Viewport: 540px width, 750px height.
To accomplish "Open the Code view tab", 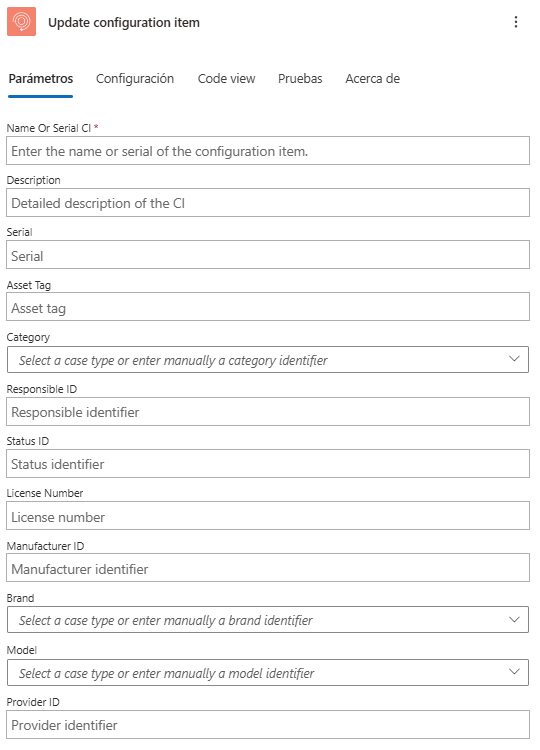I will click(x=226, y=78).
